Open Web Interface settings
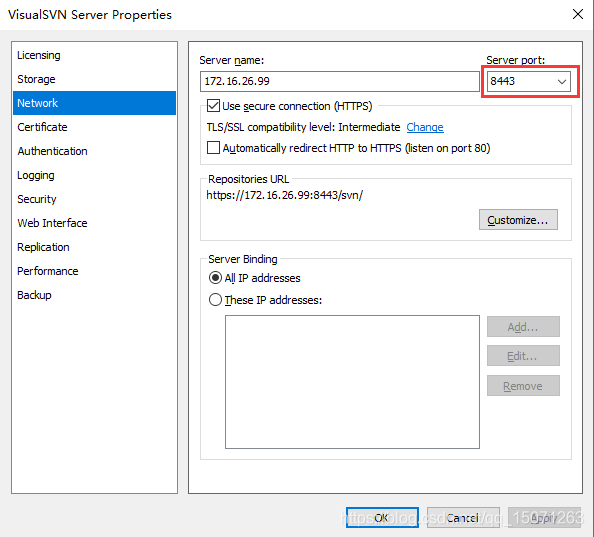The image size is (594, 537). pos(94,223)
